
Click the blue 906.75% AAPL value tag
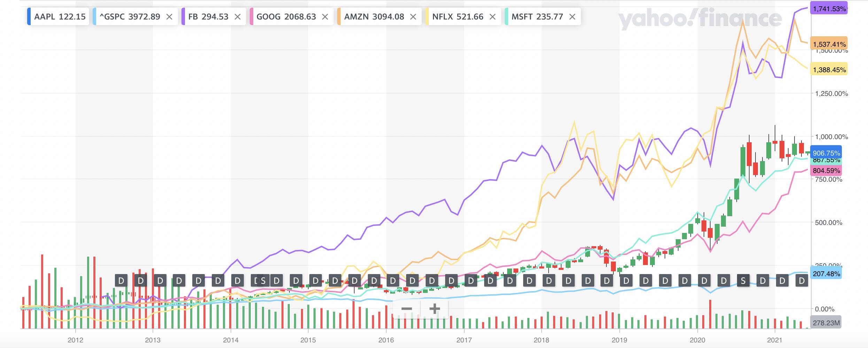point(826,153)
